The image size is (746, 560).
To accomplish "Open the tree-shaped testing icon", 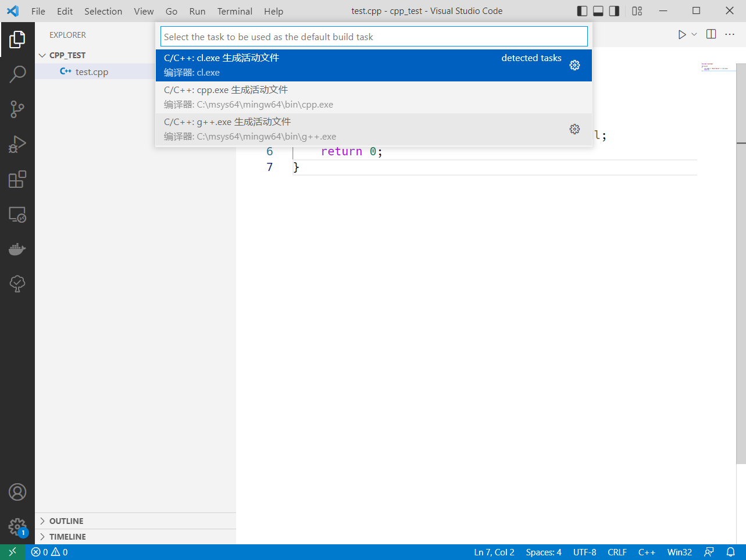I will click(17, 284).
